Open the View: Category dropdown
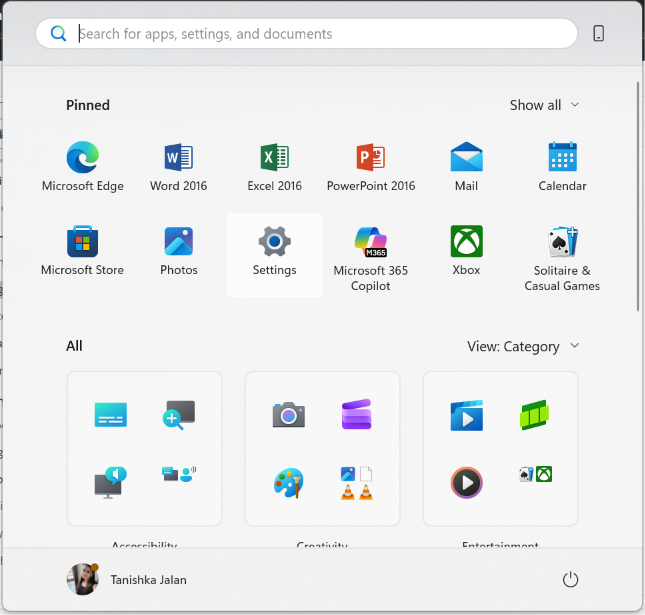Screen dimensions: 645x615 pos(523,346)
